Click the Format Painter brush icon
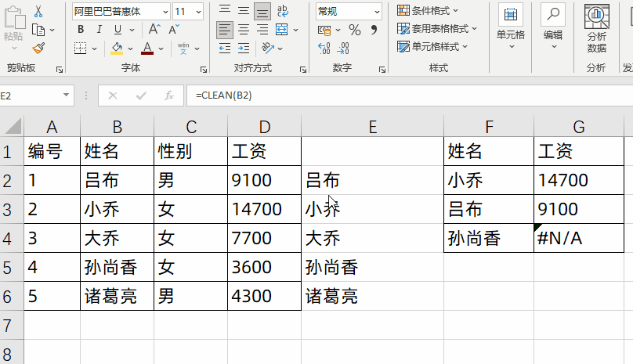The width and height of the screenshot is (633, 364). (38, 49)
